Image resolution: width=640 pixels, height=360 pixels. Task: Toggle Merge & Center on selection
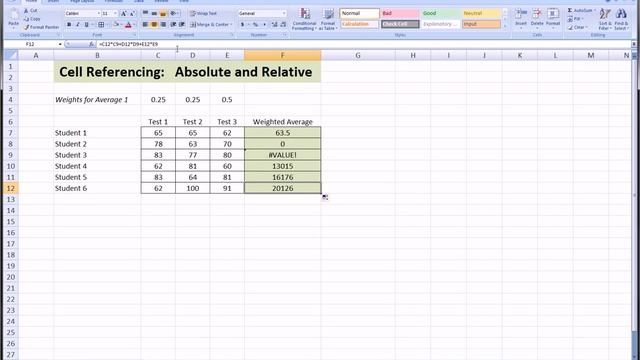(x=211, y=24)
